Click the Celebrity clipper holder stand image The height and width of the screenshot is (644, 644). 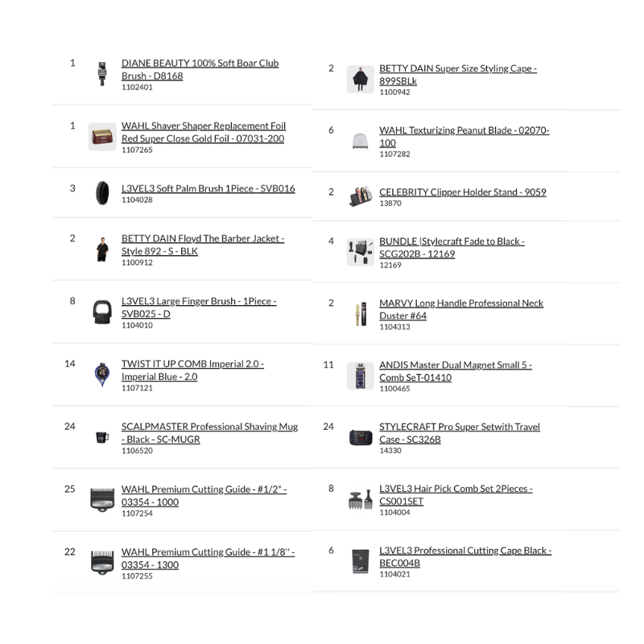(x=360, y=196)
